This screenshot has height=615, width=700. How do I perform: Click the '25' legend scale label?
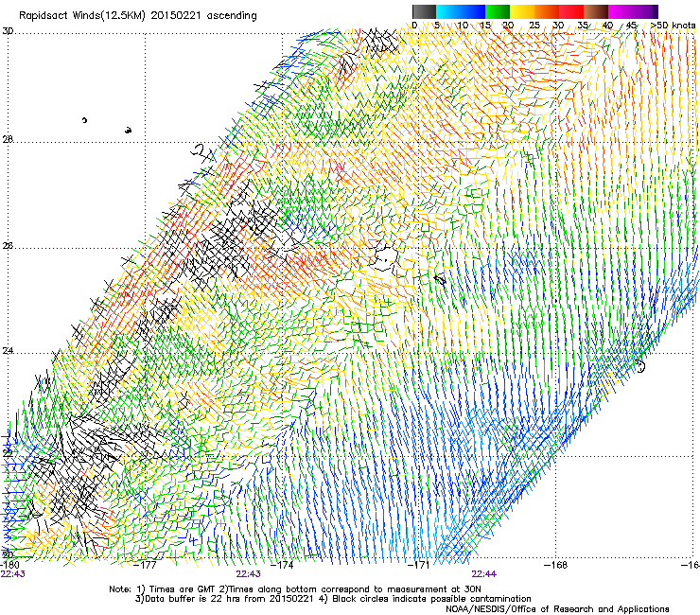pyautogui.click(x=534, y=26)
